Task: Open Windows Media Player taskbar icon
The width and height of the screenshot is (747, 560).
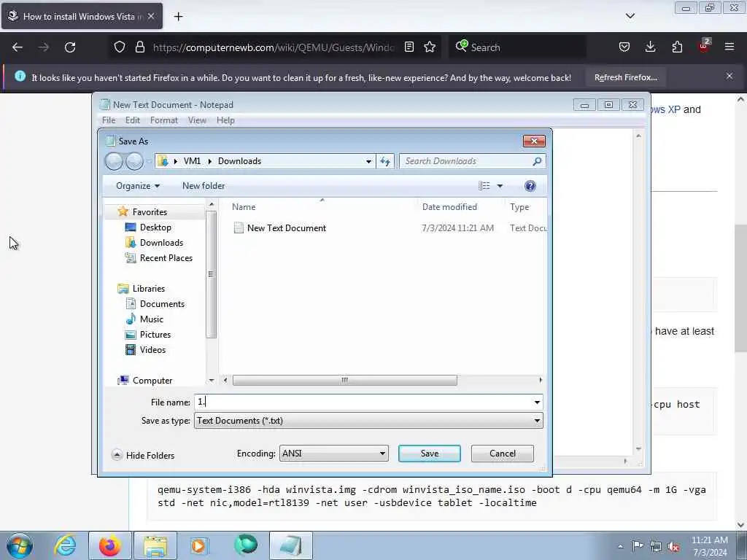Action: tap(199, 545)
